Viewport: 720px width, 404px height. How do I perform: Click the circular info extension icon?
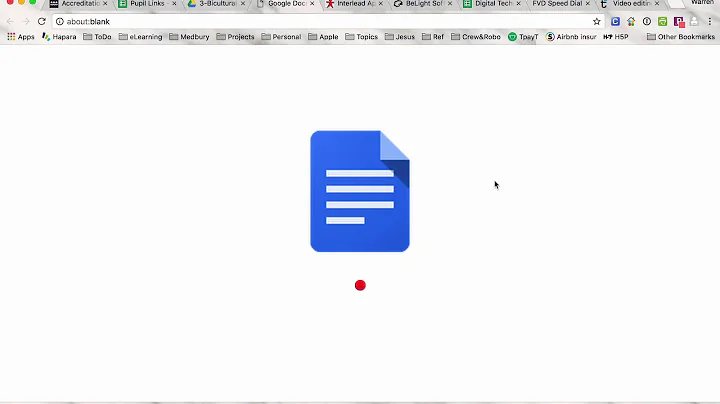coord(647,22)
